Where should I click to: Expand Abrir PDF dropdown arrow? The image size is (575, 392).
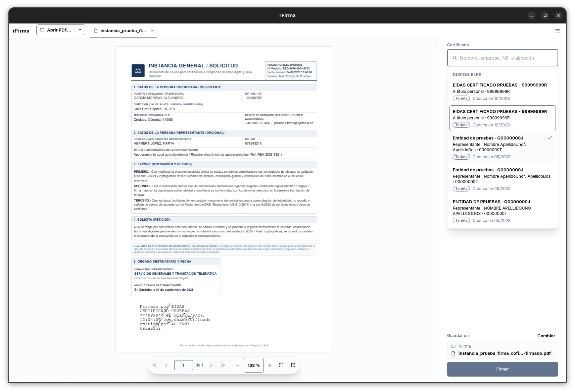pyautogui.click(x=80, y=30)
